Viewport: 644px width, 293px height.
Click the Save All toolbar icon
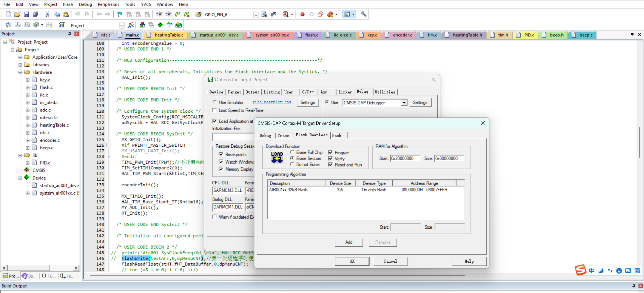click(x=35, y=14)
